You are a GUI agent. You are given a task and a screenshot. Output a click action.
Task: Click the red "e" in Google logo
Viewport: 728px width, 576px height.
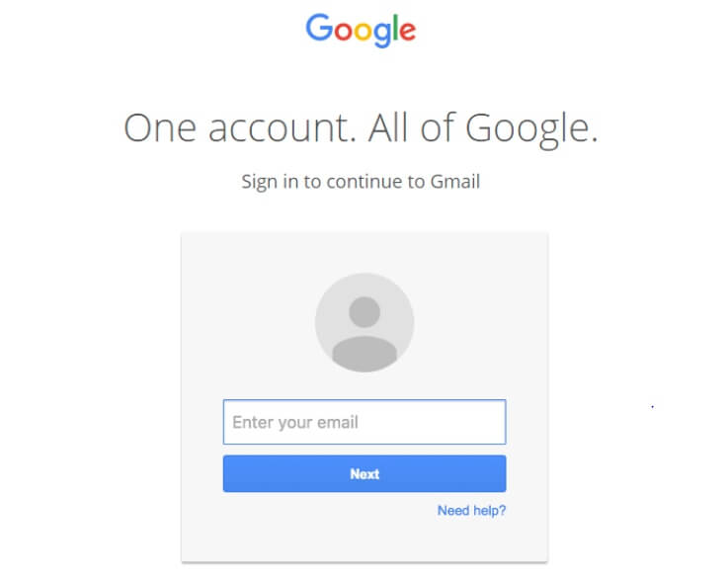click(x=406, y=31)
